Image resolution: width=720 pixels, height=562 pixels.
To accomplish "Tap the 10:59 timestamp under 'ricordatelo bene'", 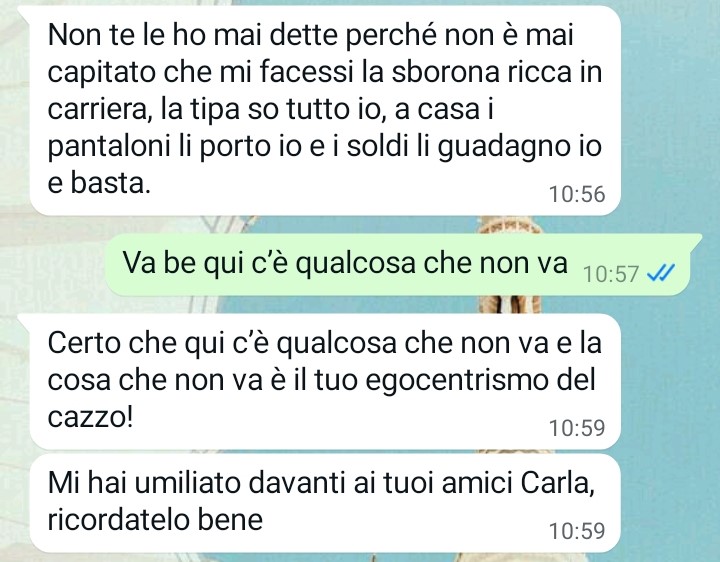I will pyautogui.click(x=577, y=531).
